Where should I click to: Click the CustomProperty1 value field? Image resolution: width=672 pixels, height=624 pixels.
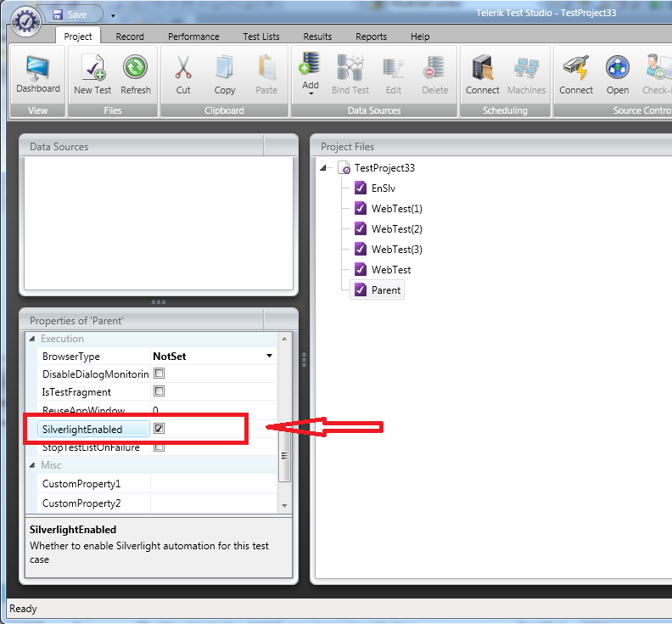tap(214, 484)
